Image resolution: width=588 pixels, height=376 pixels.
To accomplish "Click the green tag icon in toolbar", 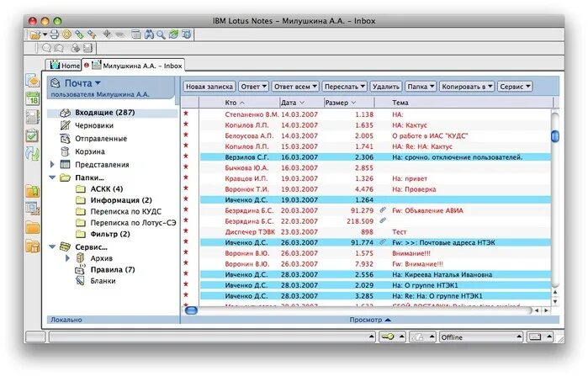I will pyautogui.click(x=80, y=34).
